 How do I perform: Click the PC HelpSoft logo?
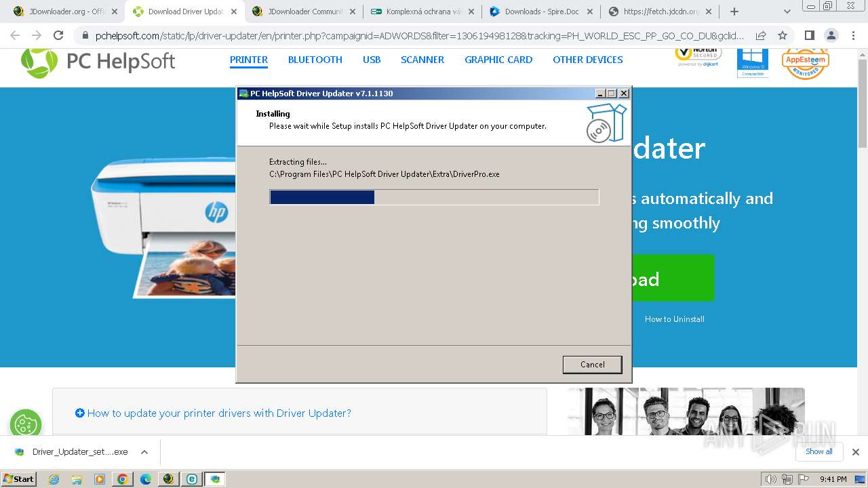98,62
